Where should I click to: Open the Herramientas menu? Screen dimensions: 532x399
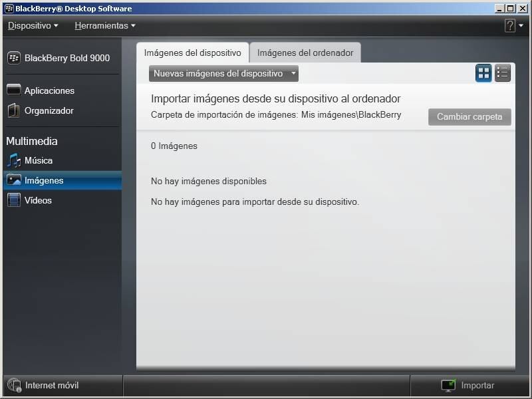pos(104,26)
